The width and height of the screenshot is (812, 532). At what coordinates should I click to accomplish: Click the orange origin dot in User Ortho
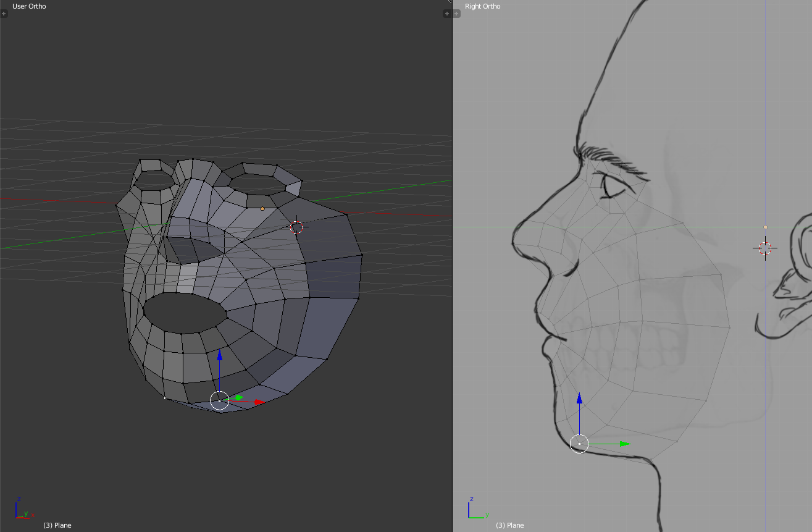pos(262,209)
